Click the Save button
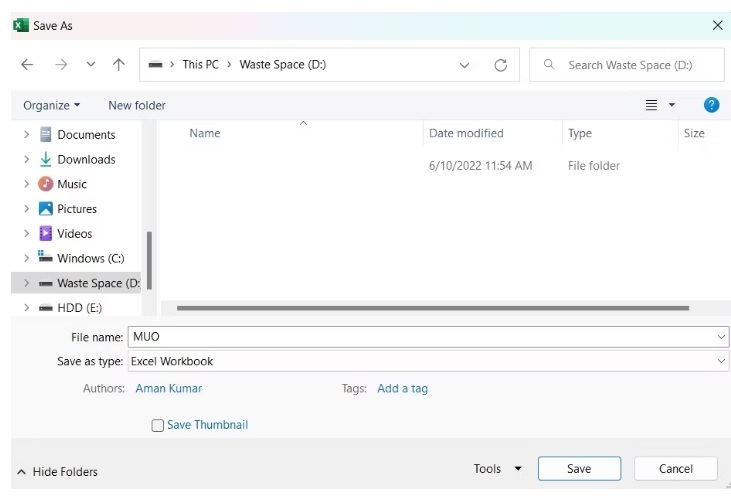Viewport: 731px width, 498px height. [579, 469]
